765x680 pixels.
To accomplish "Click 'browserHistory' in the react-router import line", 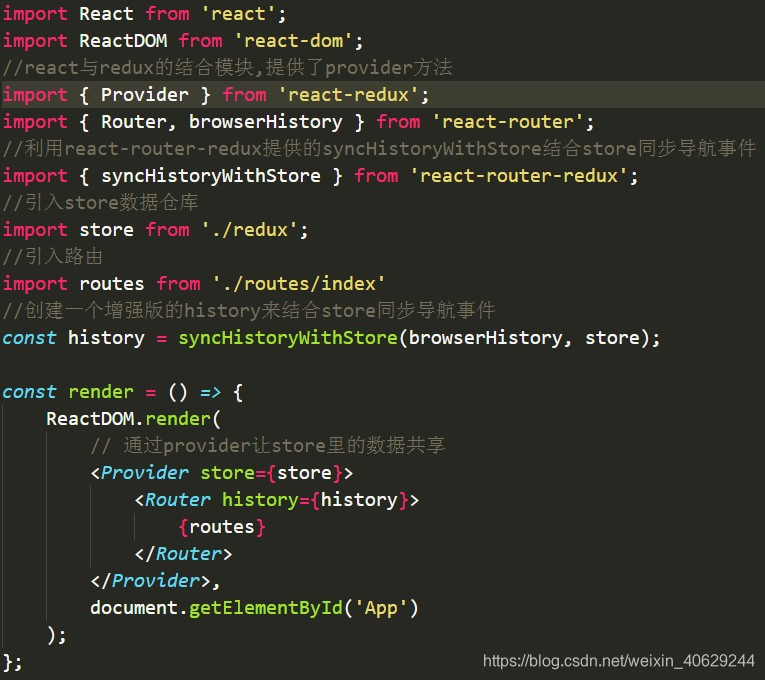I will pyautogui.click(x=265, y=122).
